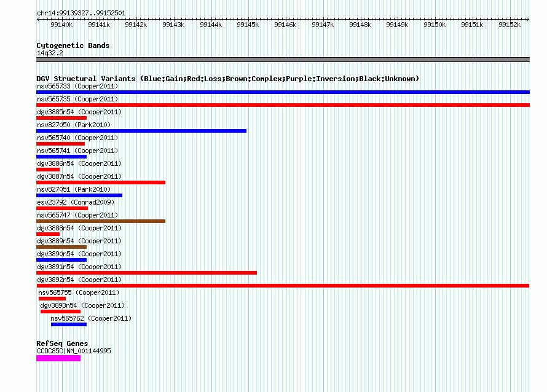Viewport: 547px width, 392px height.
Task: Open the dgv3885n54 (Cooper2011) label
Action: tap(79, 112)
